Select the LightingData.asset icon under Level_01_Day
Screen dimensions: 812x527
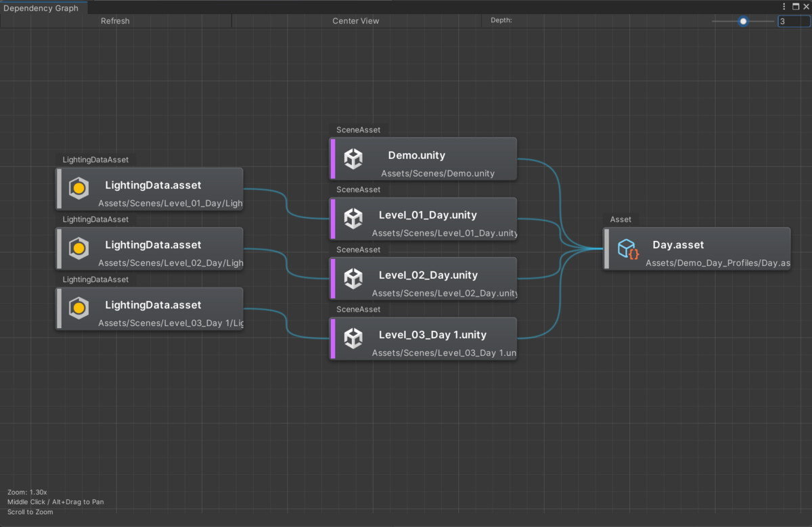pyautogui.click(x=78, y=189)
